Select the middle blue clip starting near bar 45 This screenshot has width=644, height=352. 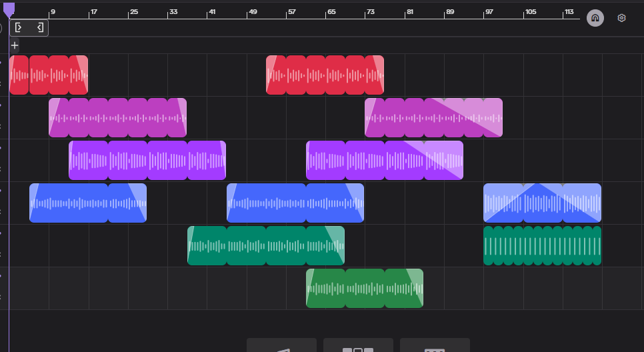(295, 203)
